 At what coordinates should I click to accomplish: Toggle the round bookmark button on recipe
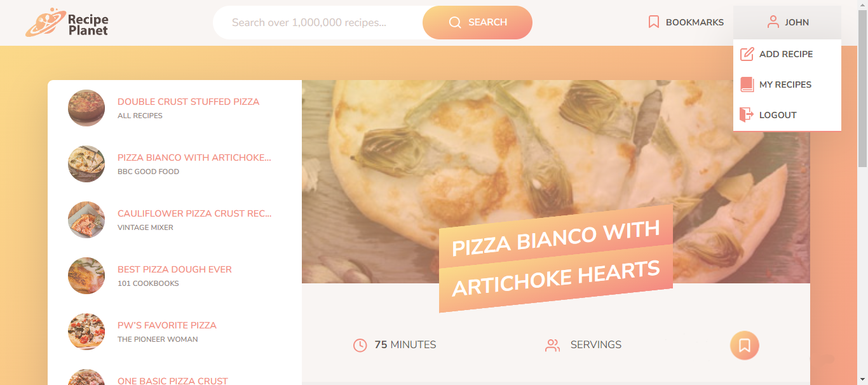point(745,346)
